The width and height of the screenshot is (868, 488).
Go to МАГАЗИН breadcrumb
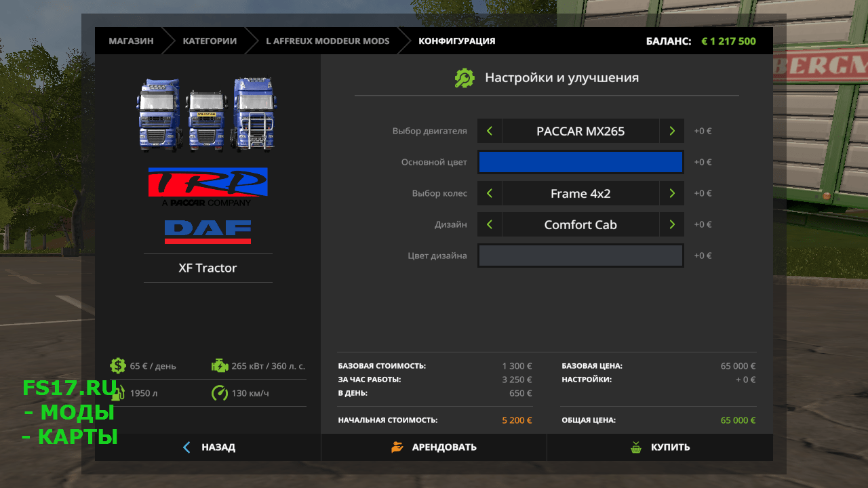point(131,41)
